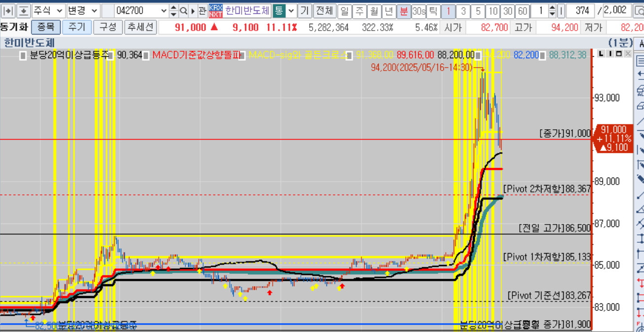Expand the stock code 042700 dropdown arrow
Image resolution: width=644 pixels, height=332 pixels.
pos(163,10)
